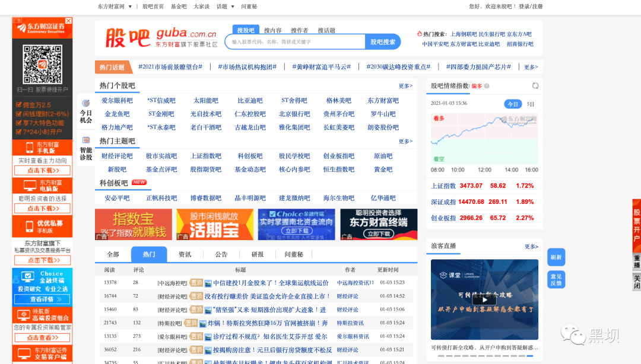
Task: Click the video carousel pagination dots
Action: click(x=485, y=356)
